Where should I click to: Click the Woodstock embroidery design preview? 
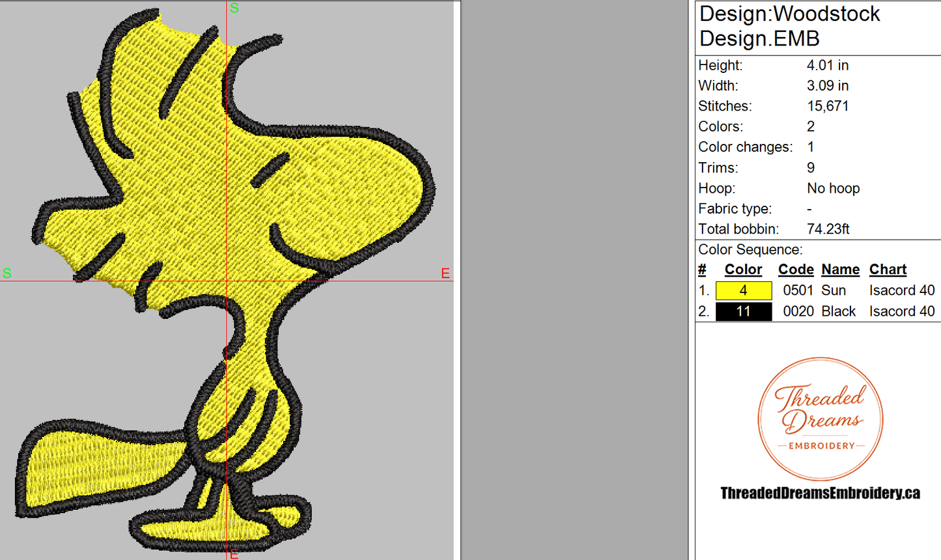[x=227, y=280]
